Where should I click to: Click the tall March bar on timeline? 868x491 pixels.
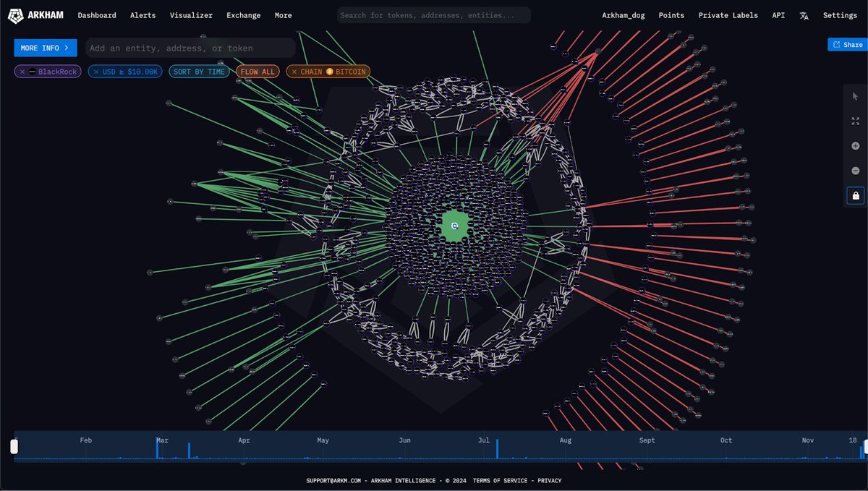pyautogui.click(x=157, y=447)
